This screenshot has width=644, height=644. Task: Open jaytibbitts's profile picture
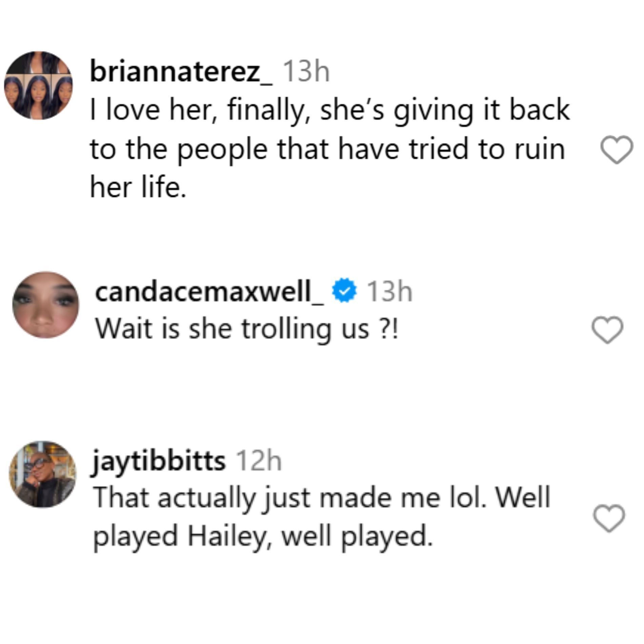pos(43,474)
